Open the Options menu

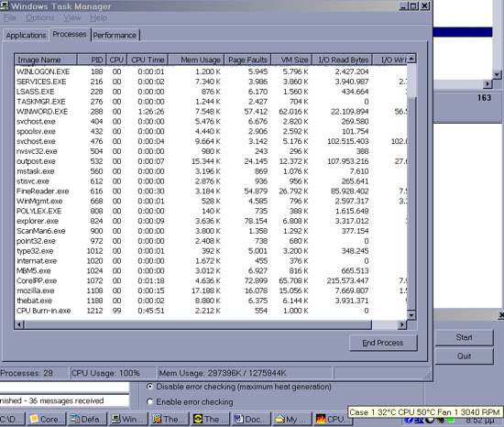[40, 18]
